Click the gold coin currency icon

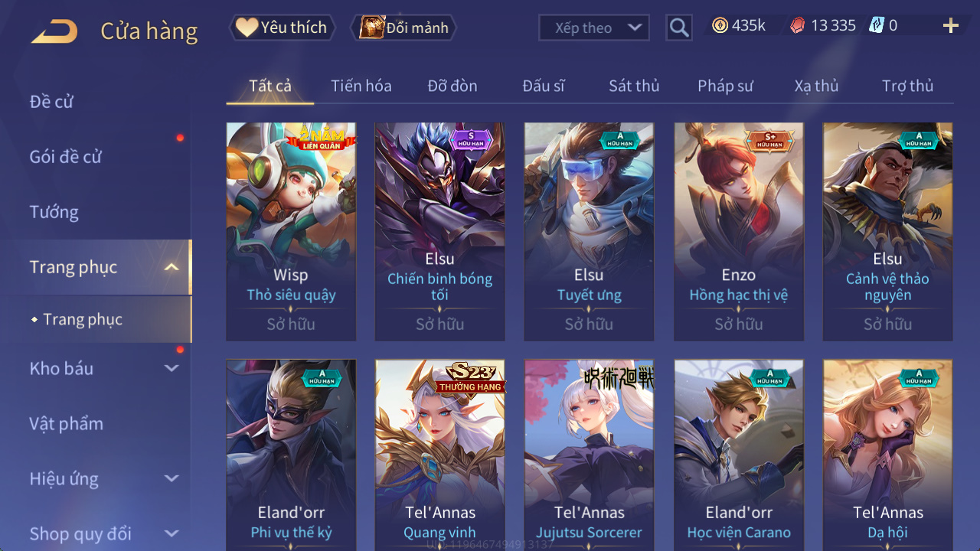720,25
